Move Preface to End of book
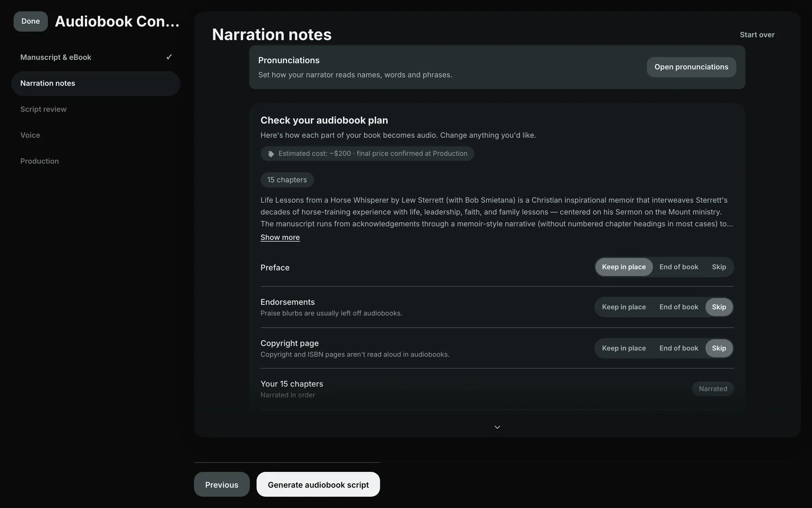Viewport: 812px width, 508px height. coord(678,267)
